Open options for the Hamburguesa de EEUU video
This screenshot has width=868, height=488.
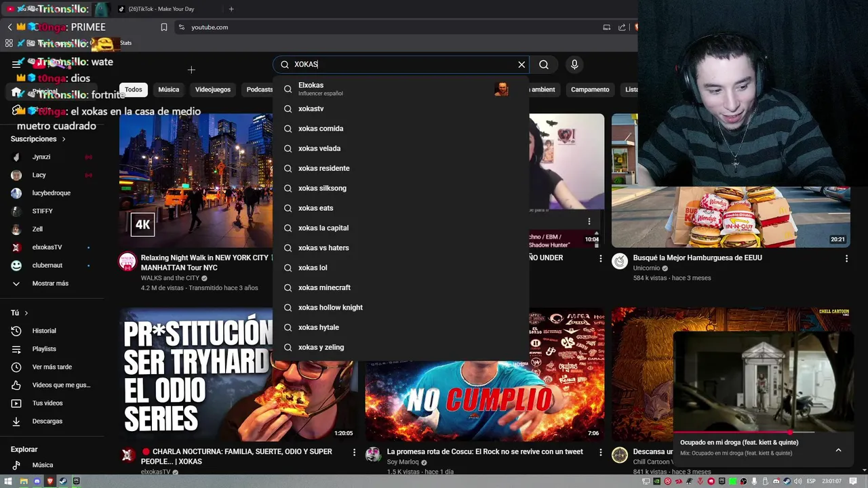pos(846,259)
